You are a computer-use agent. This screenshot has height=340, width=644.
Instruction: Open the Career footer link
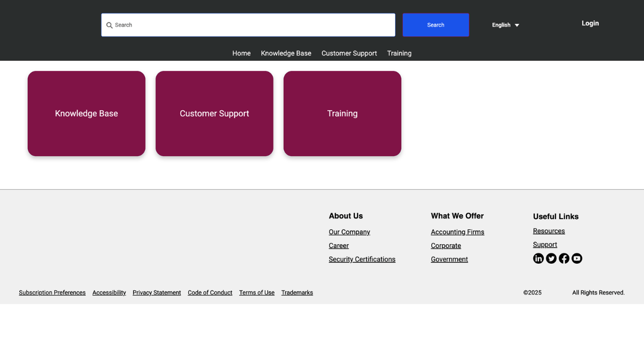pyautogui.click(x=339, y=246)
